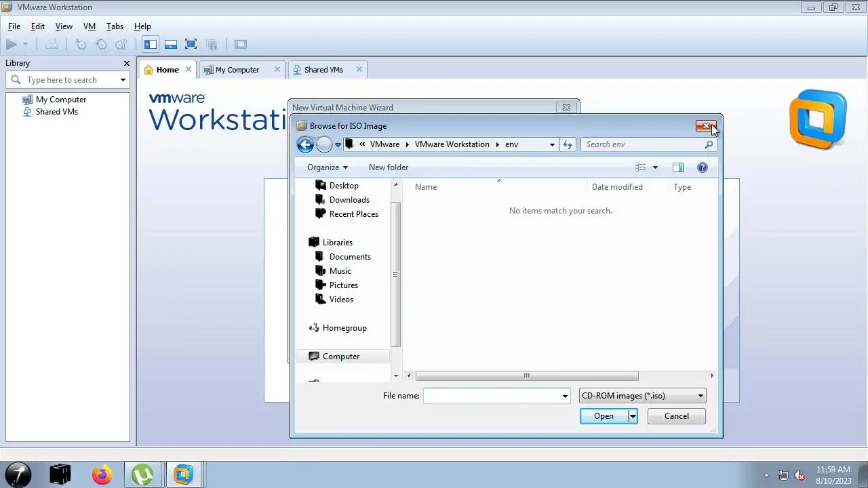Click the Open button

[604, 416]
